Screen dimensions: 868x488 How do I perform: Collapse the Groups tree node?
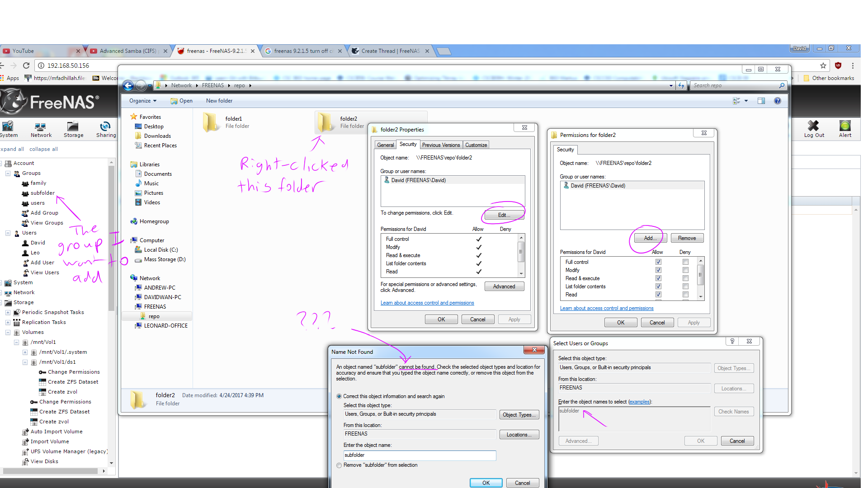click(x=8, y=173)
